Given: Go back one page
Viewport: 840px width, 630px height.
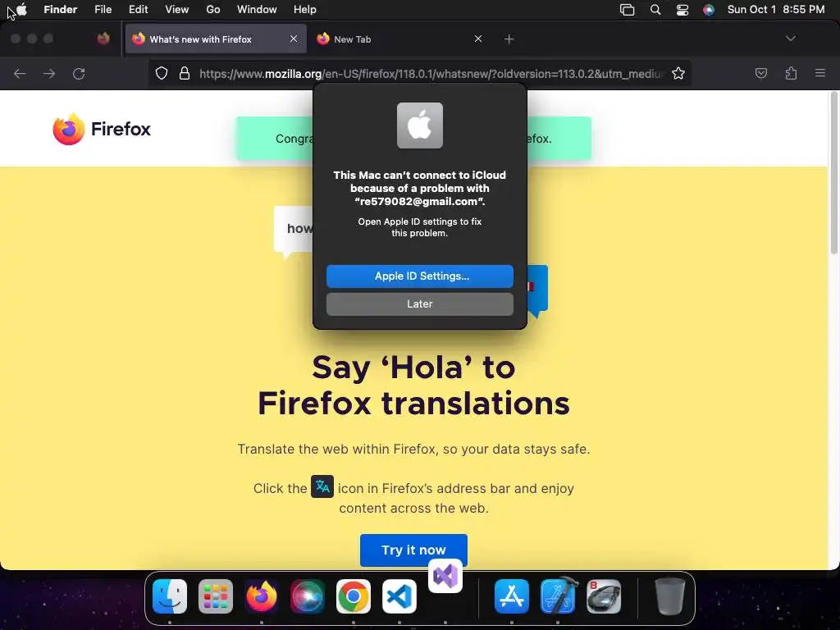Looking at the screenshot, I should (x=20, y=73).
